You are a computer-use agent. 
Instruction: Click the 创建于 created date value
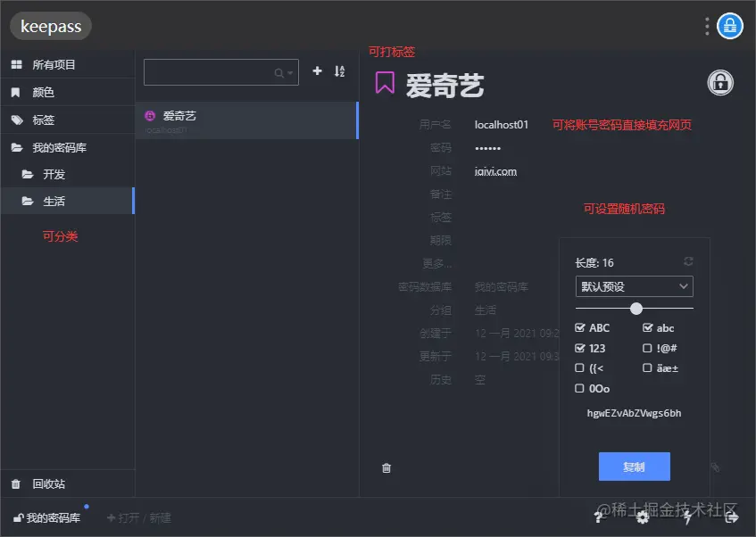point(517,333)
